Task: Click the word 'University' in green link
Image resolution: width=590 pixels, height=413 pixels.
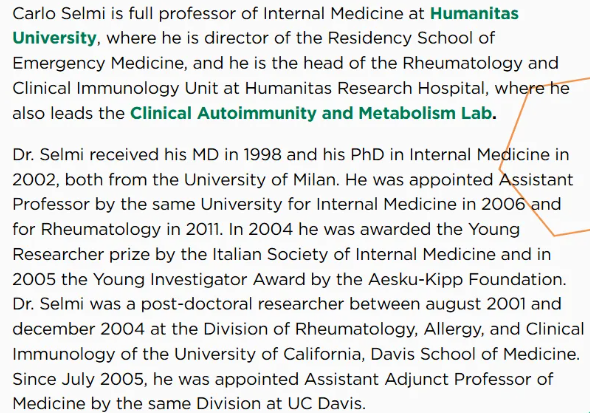Action: coord(55,38)
